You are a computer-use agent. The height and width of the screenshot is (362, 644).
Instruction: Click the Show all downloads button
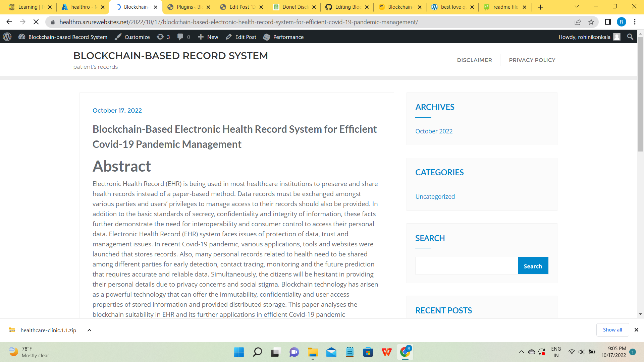tap(612, 330)
